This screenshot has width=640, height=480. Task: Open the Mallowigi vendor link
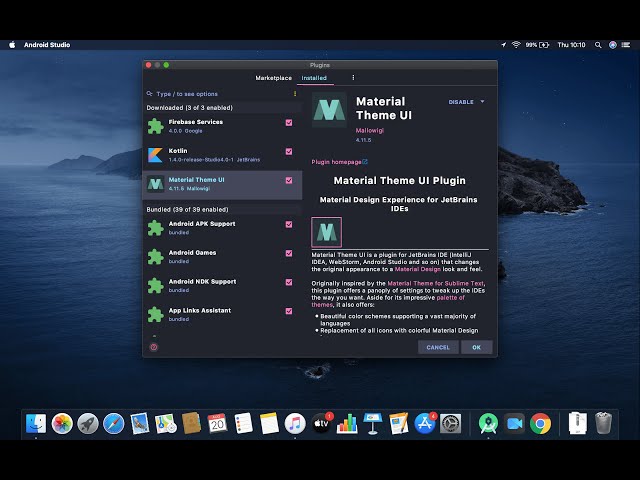coord(369,131)
